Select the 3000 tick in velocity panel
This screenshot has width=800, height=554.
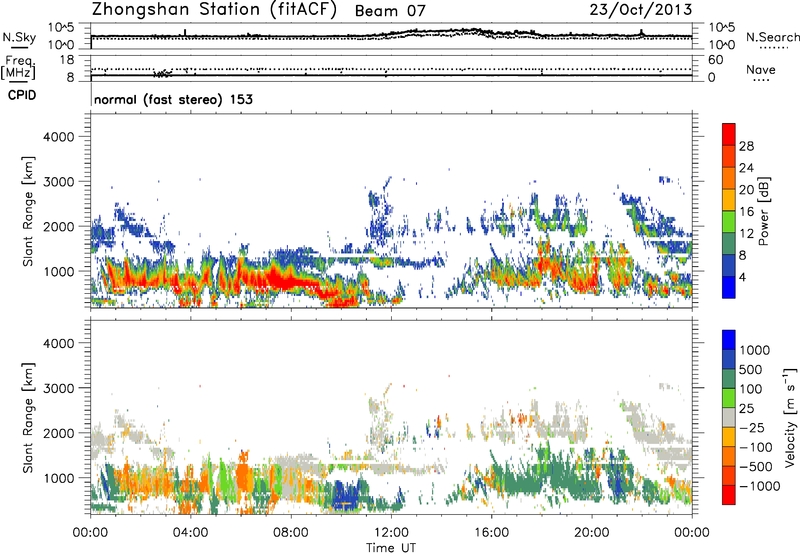point(58,388)
